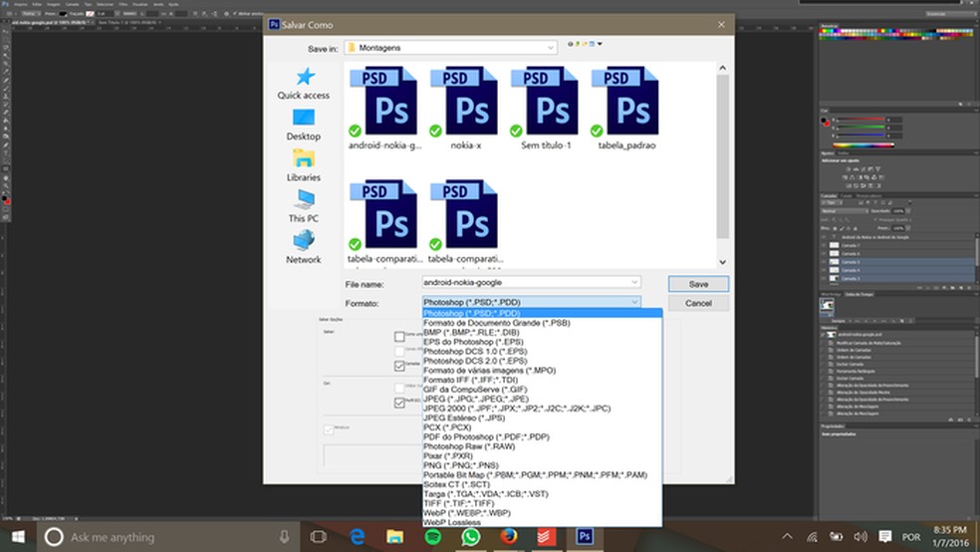Open WhatsApp from the taskbar
The width and height of the screenshot is (980, 552).
click(471, 537)
